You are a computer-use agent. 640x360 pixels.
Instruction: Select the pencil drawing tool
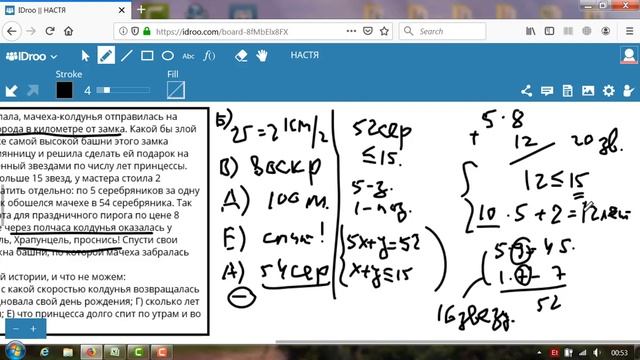pos(106,56)
